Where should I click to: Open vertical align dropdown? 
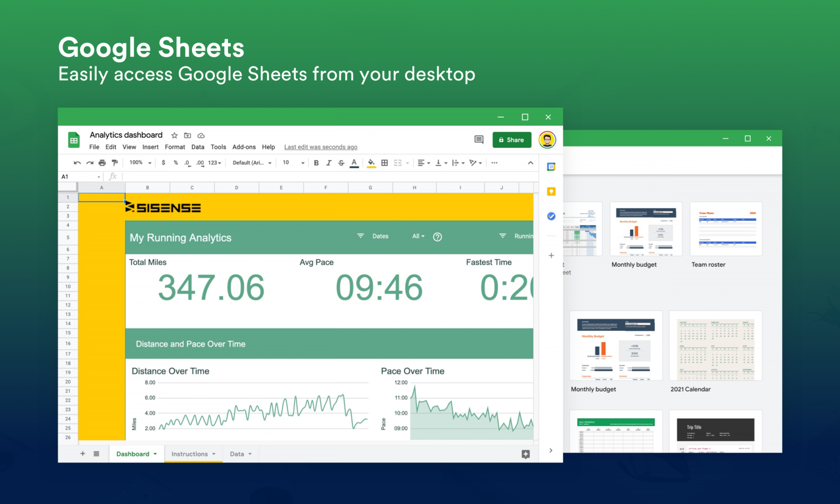point(441,163)
